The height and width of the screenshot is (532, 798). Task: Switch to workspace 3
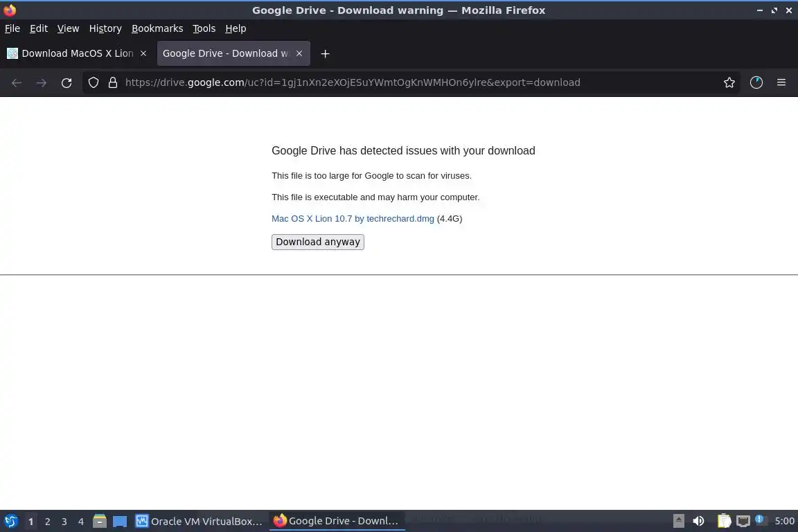tap(64, 522)
